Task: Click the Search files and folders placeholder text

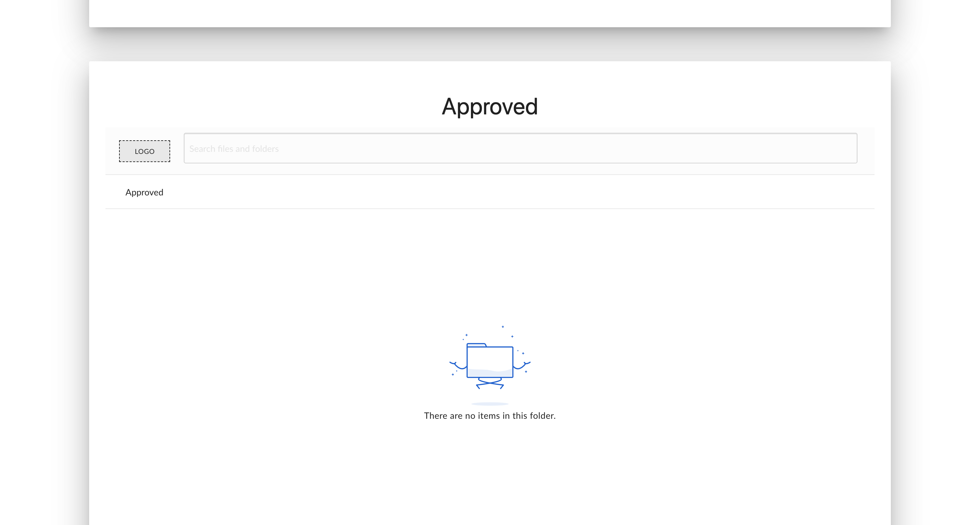Action: [234, 149]
